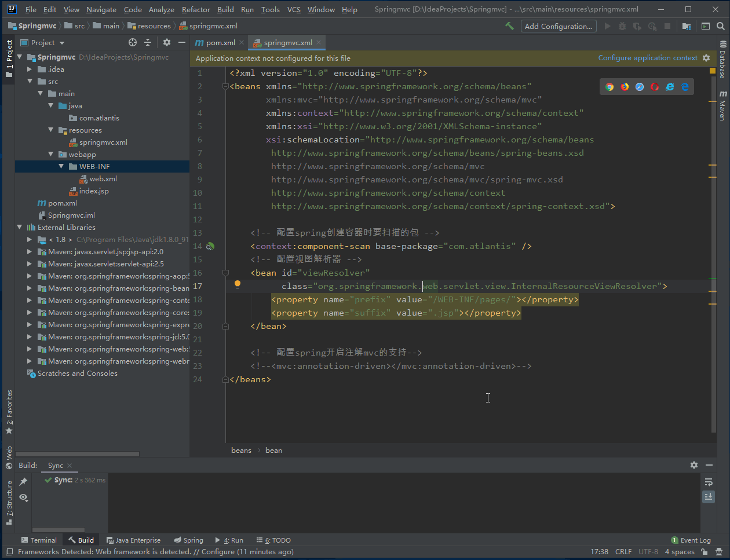Click the locate/scroll from source target icon
The width and height of the screenshot is (730, 560).
click(133, 42)
